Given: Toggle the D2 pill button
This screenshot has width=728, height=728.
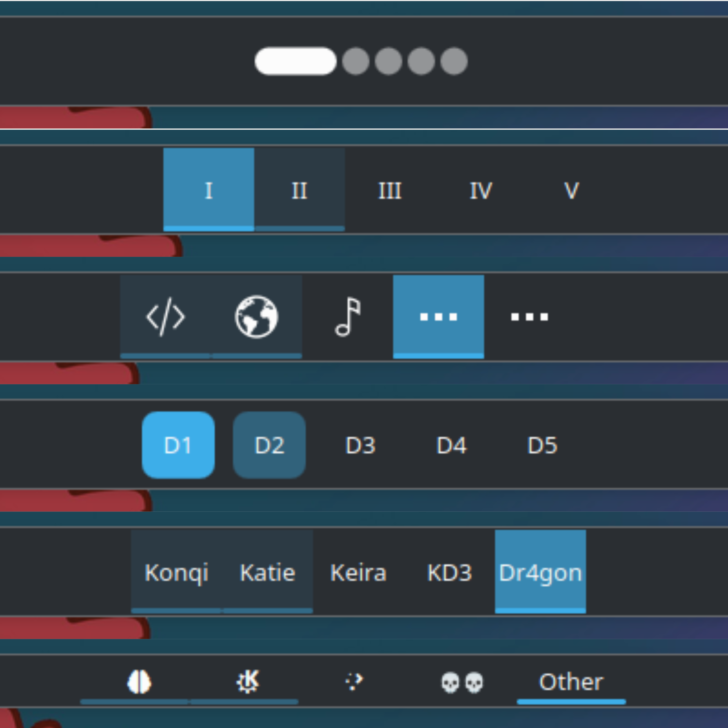Looking at the screenshot, I should (x=269, y=445).
